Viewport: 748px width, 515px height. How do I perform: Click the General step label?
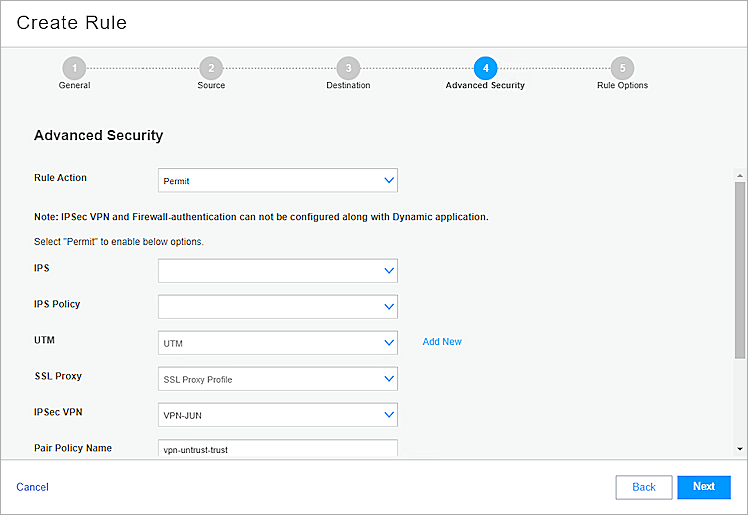74,85
